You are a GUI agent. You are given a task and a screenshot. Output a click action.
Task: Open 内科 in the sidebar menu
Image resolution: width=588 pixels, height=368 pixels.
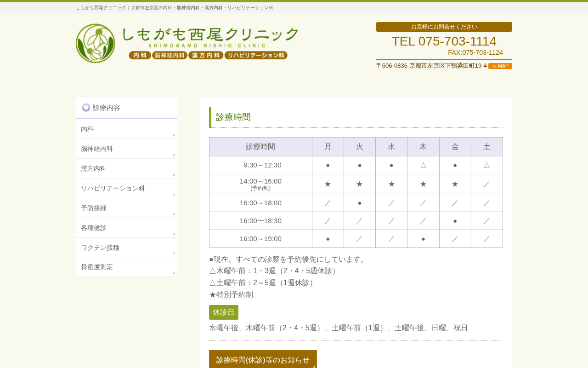(127, 129)
